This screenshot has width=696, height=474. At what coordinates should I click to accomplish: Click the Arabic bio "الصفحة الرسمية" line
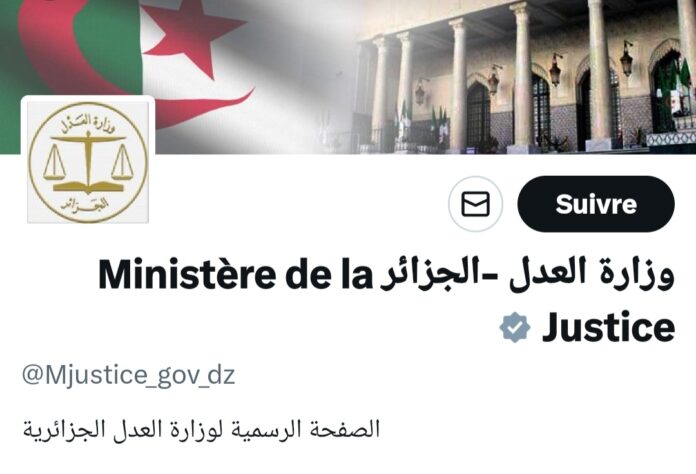click(x=201, y=430)
